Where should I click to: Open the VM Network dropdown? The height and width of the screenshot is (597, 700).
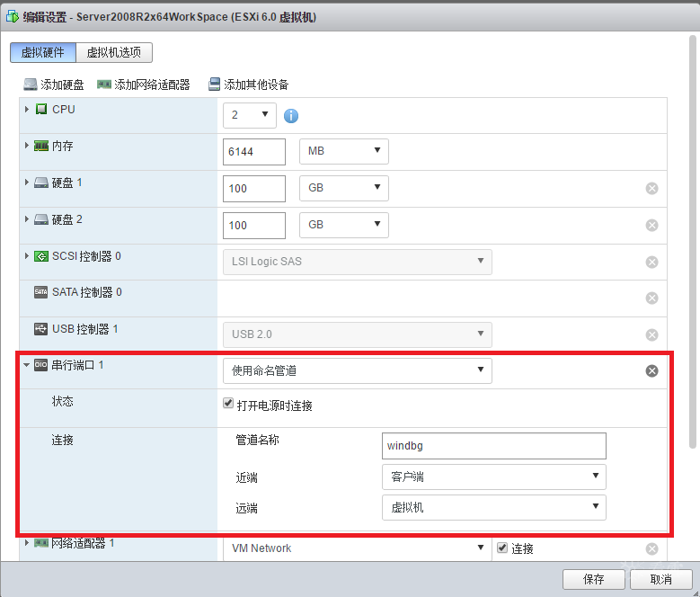point(358,548)
